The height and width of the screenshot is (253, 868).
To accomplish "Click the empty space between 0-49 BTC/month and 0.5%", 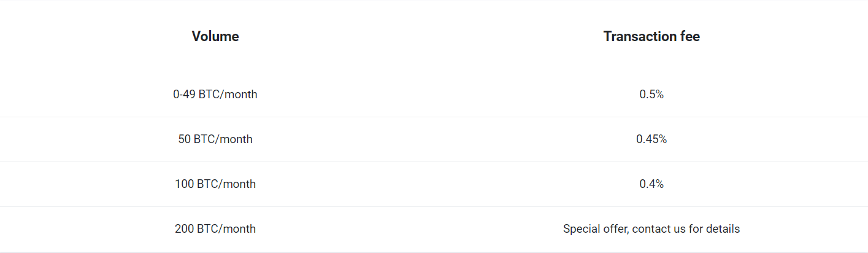I will [x=448, y=95].
